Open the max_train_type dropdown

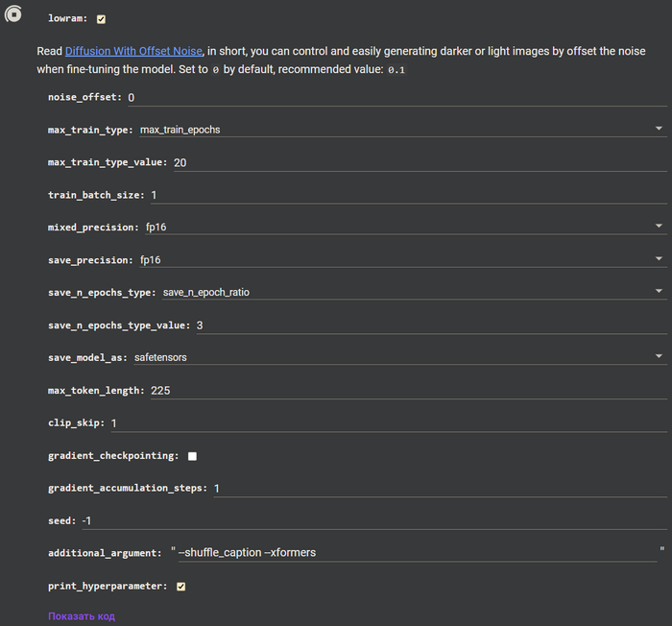pos(402,130)
